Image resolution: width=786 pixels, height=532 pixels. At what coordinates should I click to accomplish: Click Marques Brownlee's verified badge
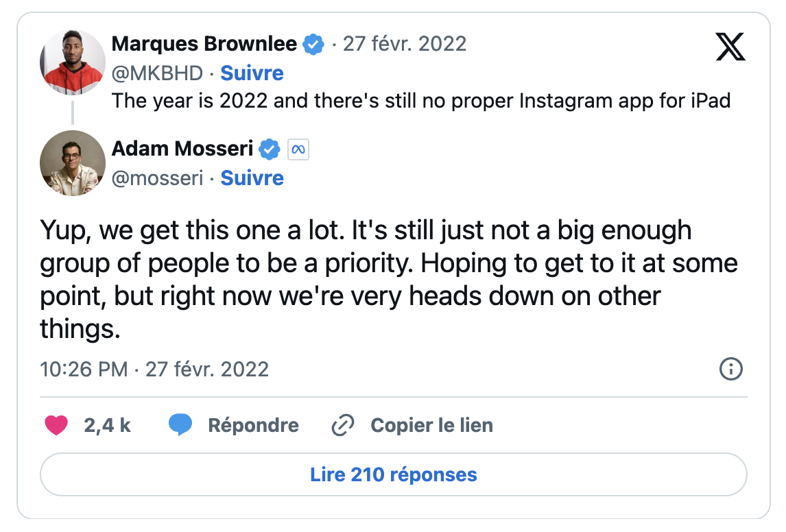point(313,44)
